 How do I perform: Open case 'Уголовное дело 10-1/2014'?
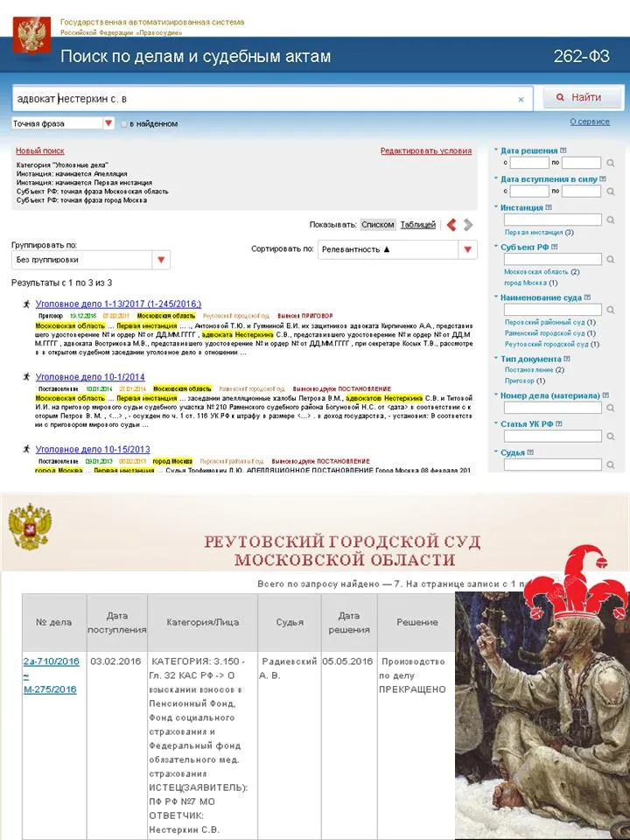pos(90,376)
